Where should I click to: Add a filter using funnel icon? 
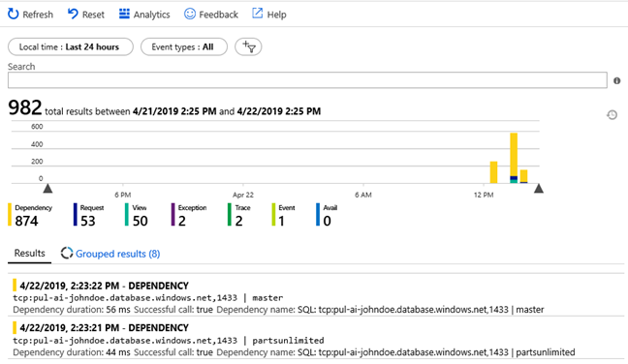click(248, 46)
